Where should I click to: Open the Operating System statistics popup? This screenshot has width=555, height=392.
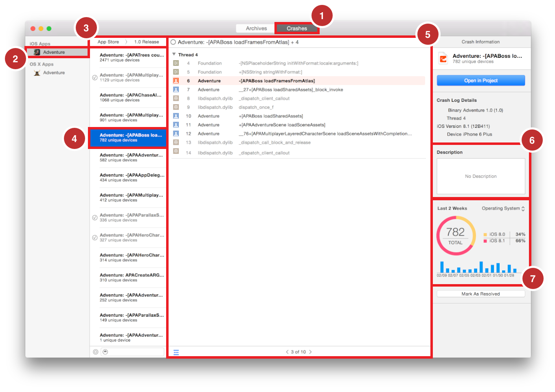pyautogui.click(x=503, y=208)
